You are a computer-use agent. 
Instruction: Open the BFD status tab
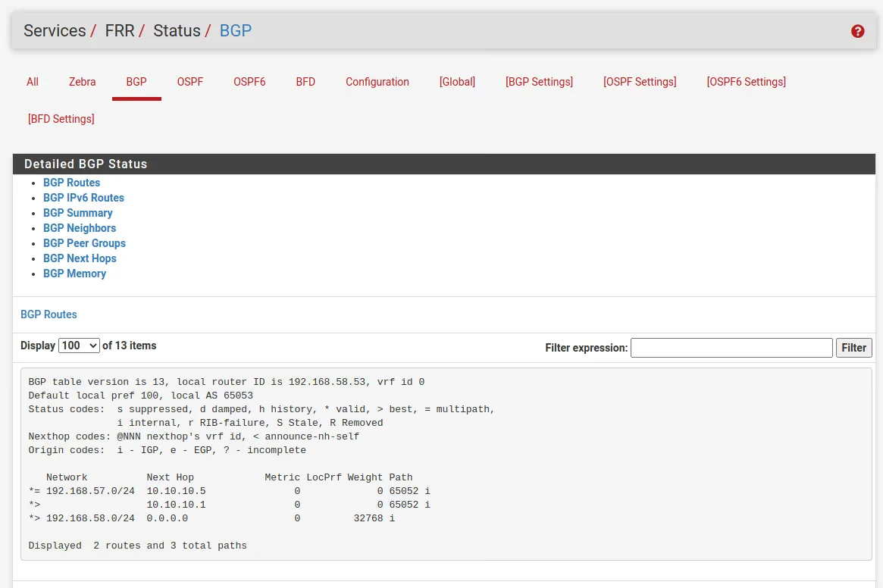pos(305,82)
